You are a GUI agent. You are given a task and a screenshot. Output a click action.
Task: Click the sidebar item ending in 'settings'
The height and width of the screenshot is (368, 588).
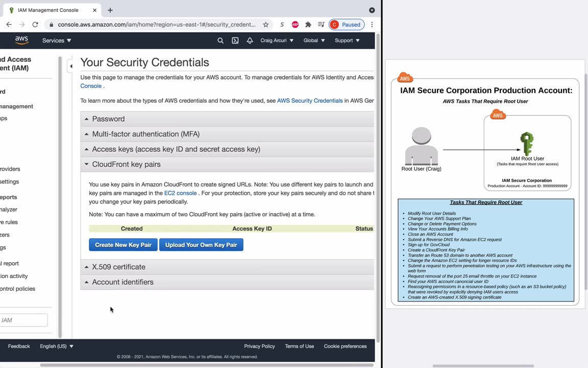tap(9, 182)
